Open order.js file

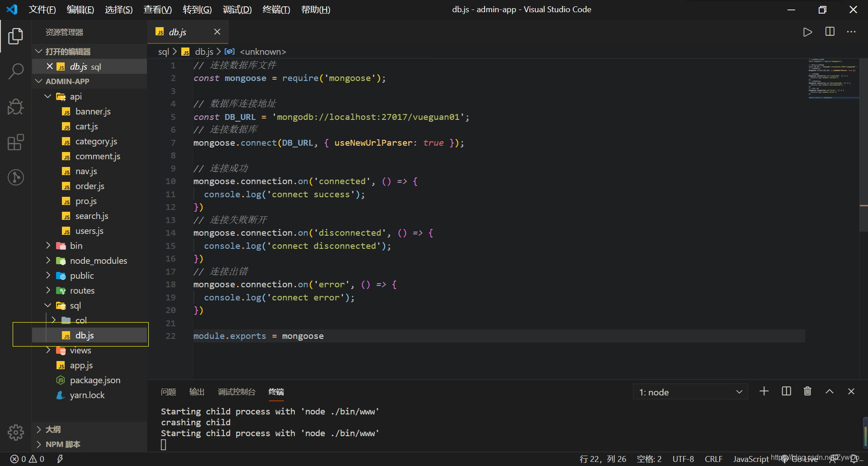tap(90, 186)
